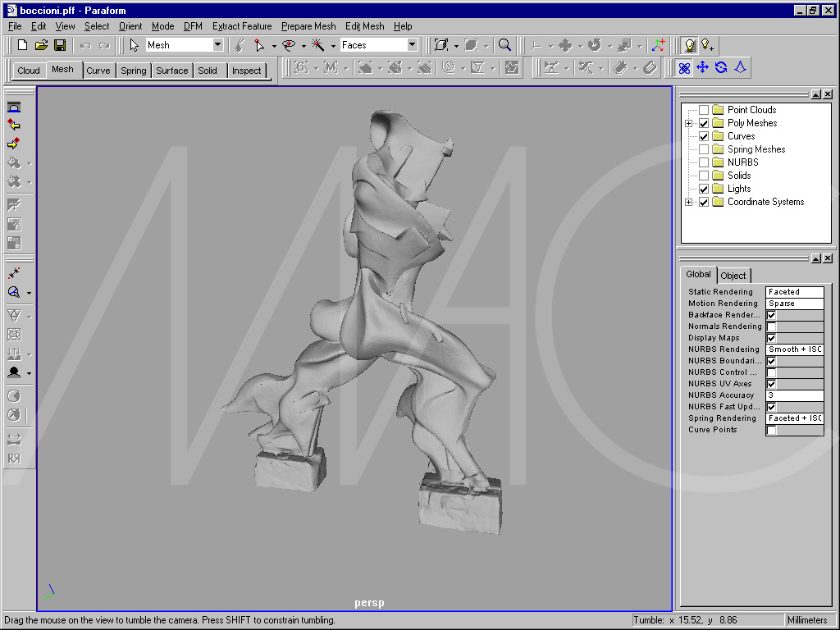Click the NURBS Accuracy value field
The height and width of the screenshot is (630, 840).
click(x=794, y=395)
